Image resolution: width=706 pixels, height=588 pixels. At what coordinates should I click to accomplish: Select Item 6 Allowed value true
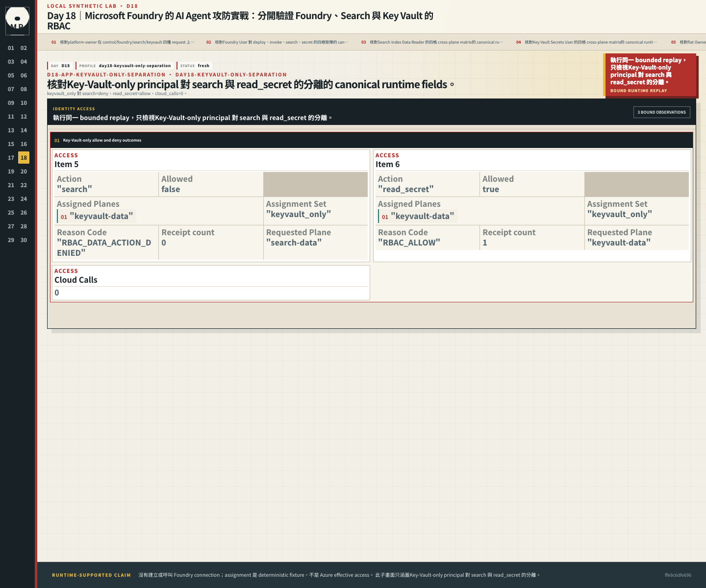pos(491,189)
